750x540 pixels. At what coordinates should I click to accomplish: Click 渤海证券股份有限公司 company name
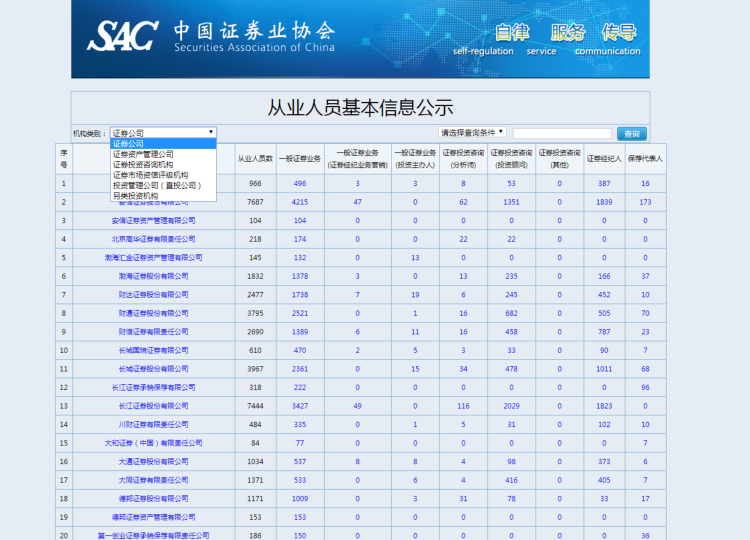click(153, 276)
